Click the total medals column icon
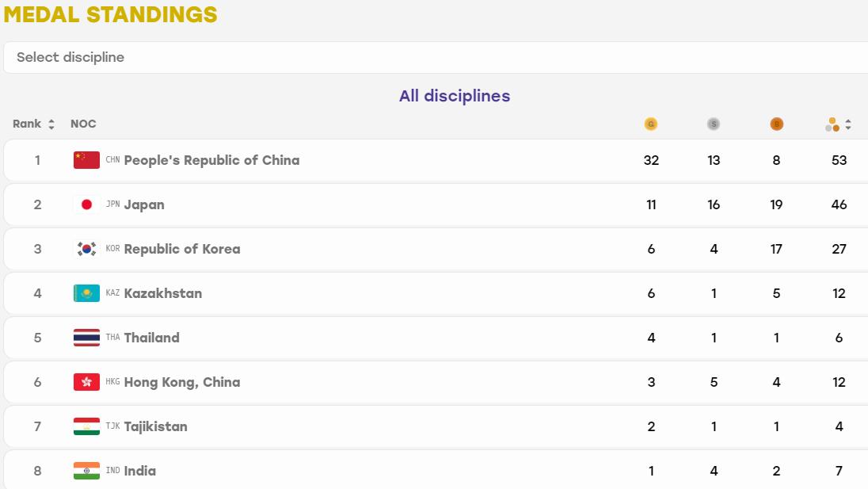The image size is (868, 489). pos(832,124)
